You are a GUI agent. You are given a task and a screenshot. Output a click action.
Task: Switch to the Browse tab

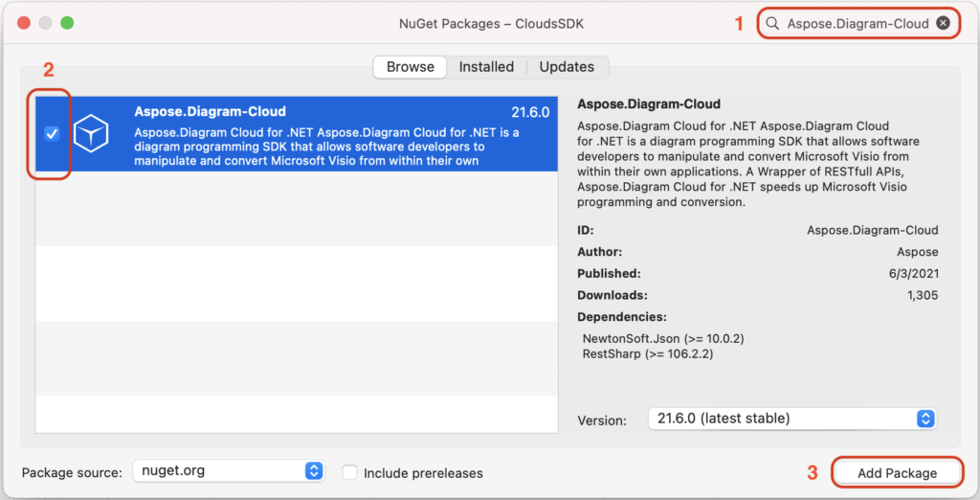[410, 67]
